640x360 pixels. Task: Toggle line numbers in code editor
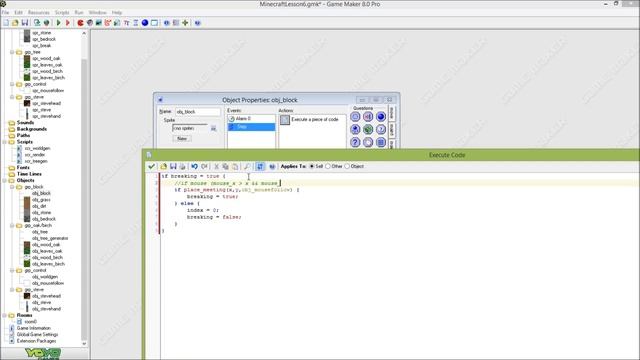click(260, 166)
